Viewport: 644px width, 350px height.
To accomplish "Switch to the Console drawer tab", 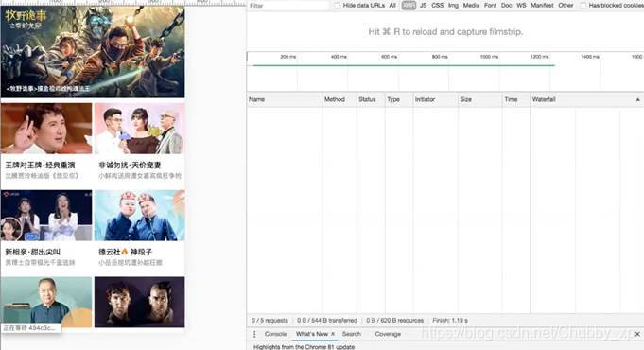I will point(275,334).
